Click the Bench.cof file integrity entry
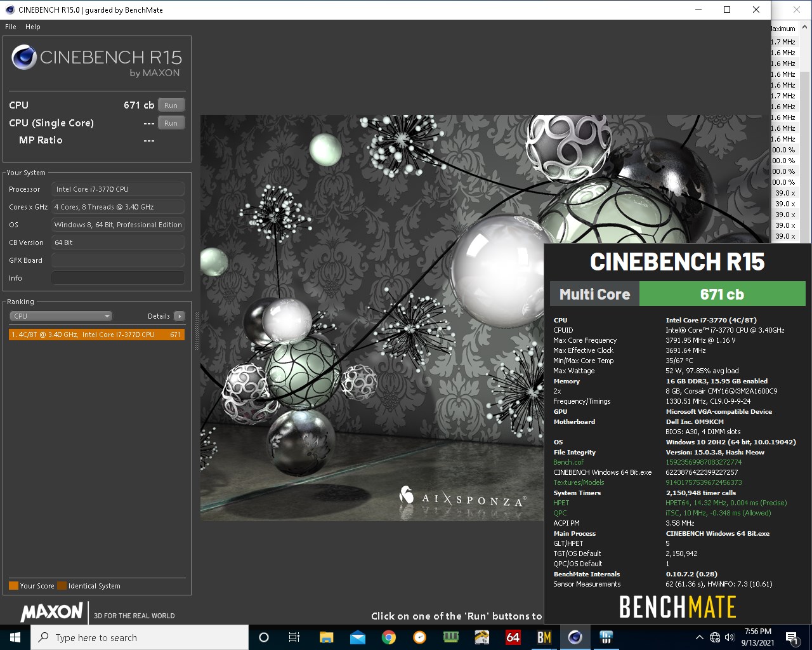The height and width of the screenshot is (650, 812). [568, 462]
